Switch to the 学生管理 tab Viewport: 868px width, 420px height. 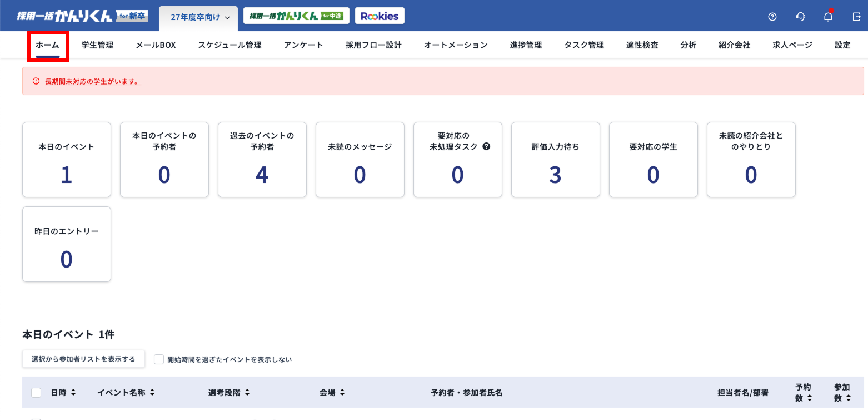(97, 45)
